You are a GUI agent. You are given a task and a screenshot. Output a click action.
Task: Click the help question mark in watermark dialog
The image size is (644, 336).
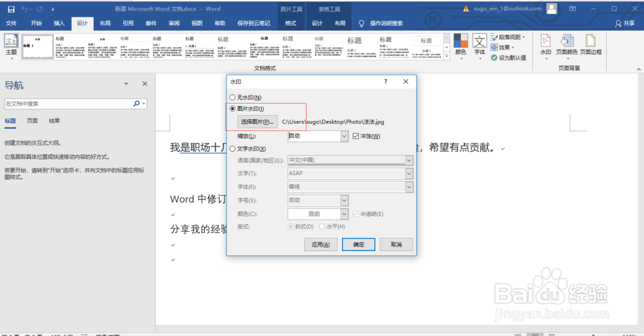pos(385,81)
